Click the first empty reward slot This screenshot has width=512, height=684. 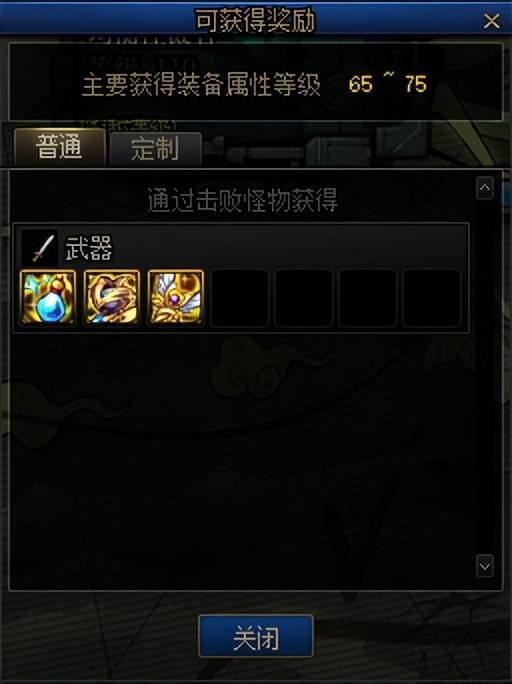pos(239,298)
